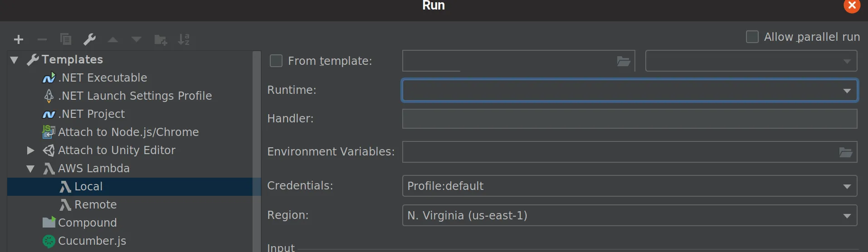The height and width of the screenshot is (252, 868).
Task: Click the Copy Configuration icon
Action: [x=66, y=40]
